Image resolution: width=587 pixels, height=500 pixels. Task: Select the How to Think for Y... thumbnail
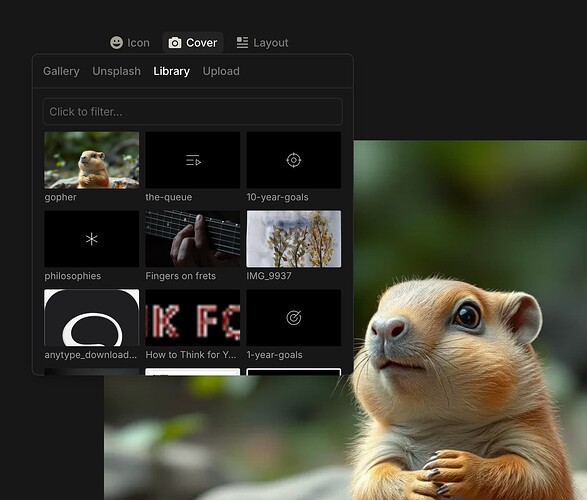point(193,317)
